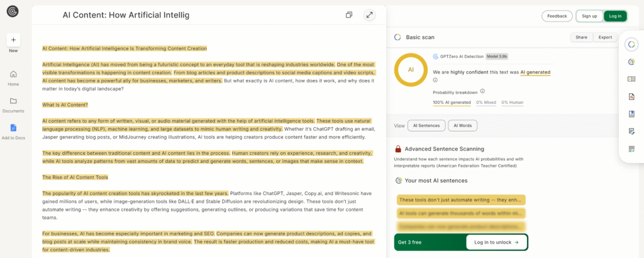
Task: Open the writing feedback pencil icon in right rail
Action: pos(631,132)
